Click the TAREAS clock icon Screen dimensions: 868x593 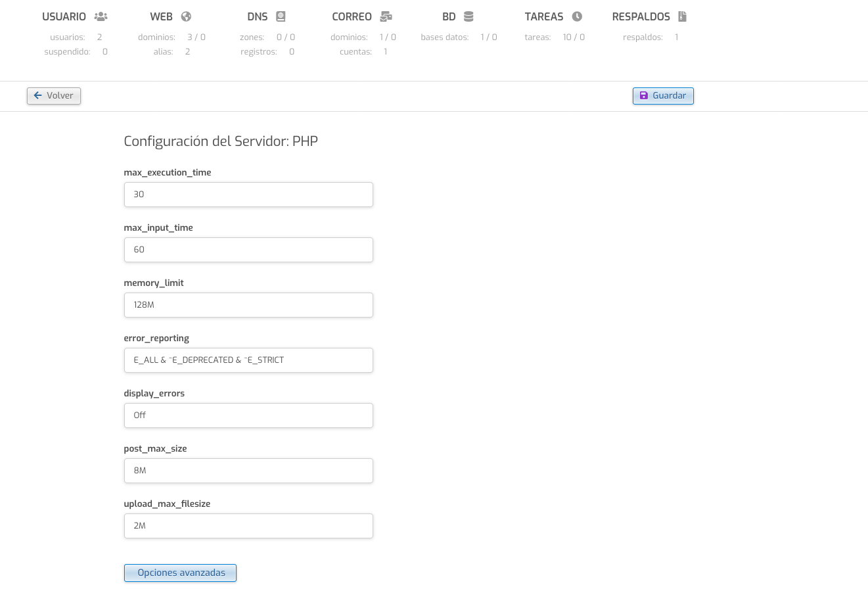(x=577, y=16)
